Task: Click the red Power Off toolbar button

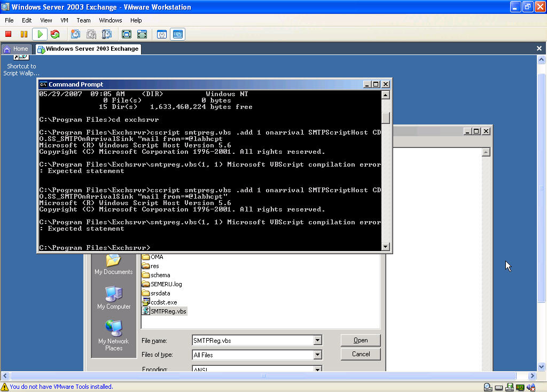Action: pos(9,34)
